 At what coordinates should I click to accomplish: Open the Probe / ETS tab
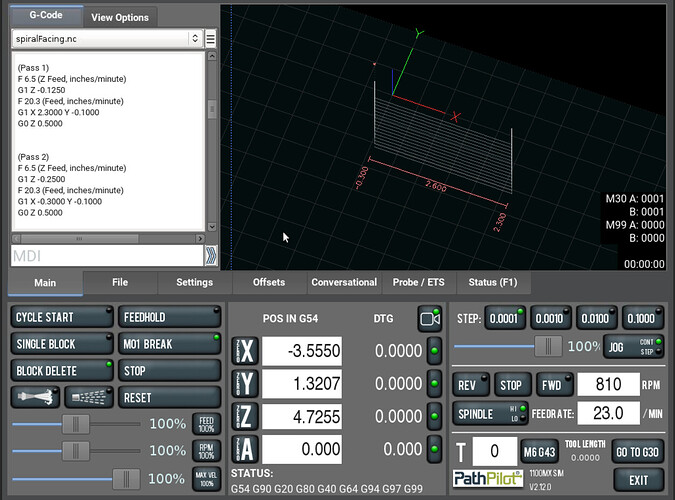[418, 283]
